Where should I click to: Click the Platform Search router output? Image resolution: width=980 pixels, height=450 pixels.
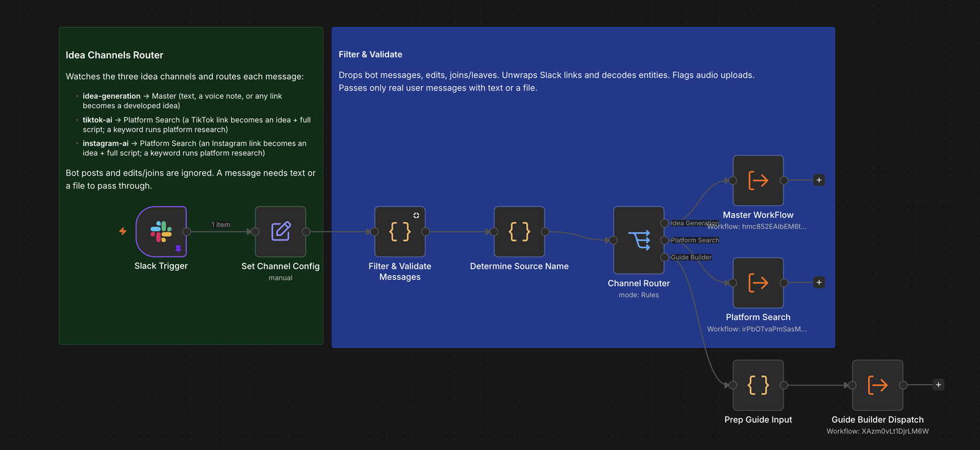tap(665, 240)
